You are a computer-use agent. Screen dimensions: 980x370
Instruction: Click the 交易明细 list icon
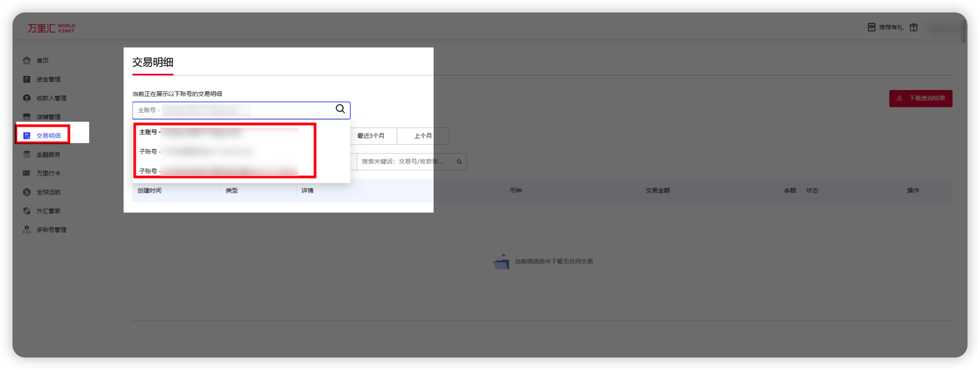pos(27,136)
